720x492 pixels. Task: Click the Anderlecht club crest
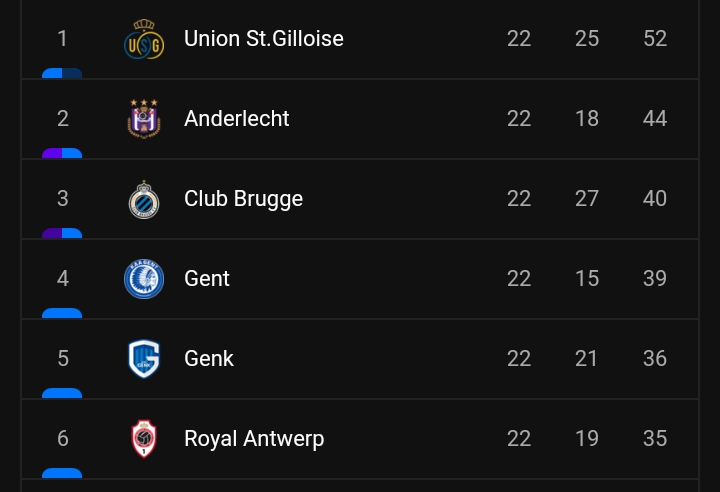(144, 119)
